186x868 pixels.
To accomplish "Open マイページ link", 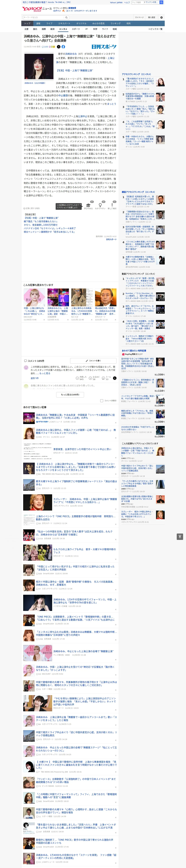I will click(x=139, y=18).
